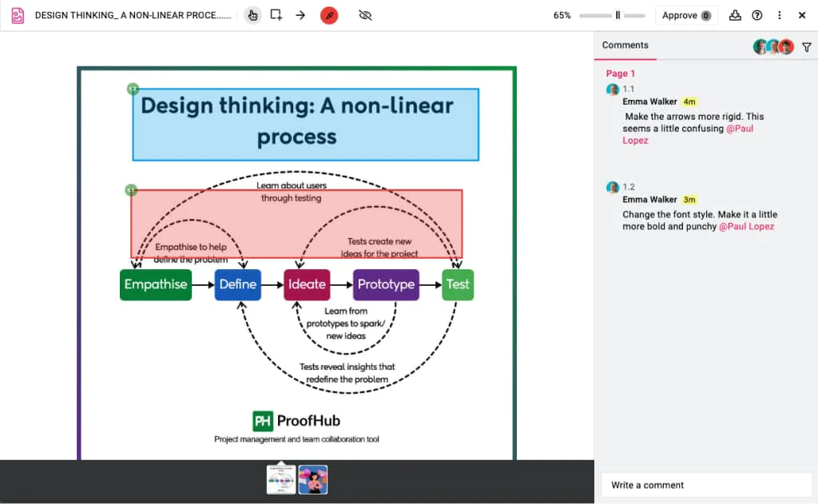Viewport: 818px width, 504px height.
Task: Open the design thinking diagram thumbnail
Action: click(x=281, y=480)
